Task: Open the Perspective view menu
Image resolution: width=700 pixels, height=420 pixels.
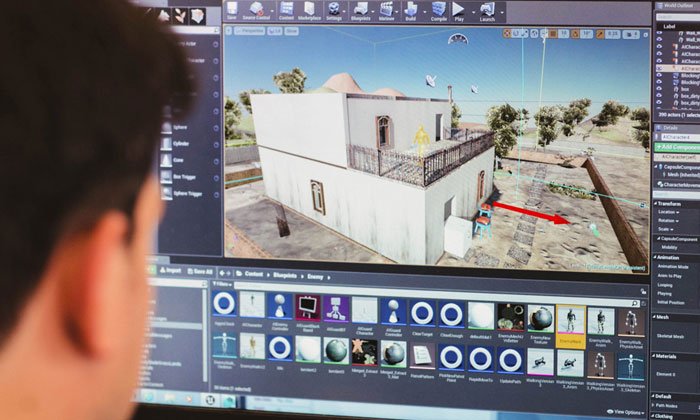Action: coord(250,31)
